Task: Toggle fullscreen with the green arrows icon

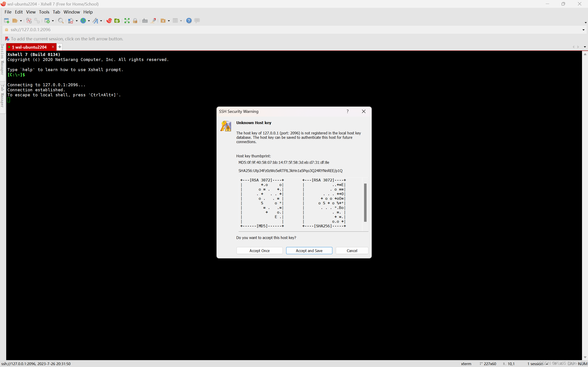Action: pyautogui.click(x=127, y=21)
